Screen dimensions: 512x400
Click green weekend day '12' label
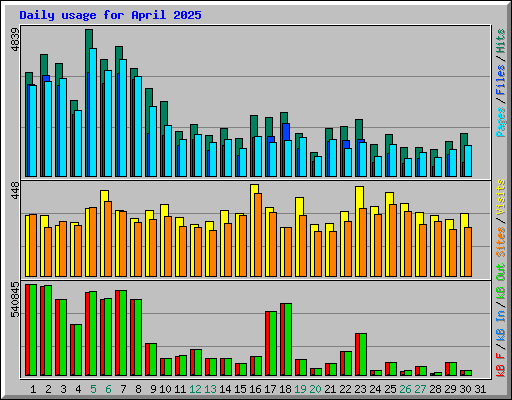tap(195, 389)
